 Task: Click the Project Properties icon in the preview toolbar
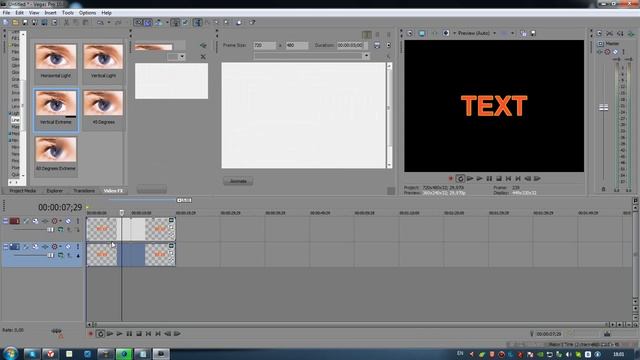(x=410, y=33)
